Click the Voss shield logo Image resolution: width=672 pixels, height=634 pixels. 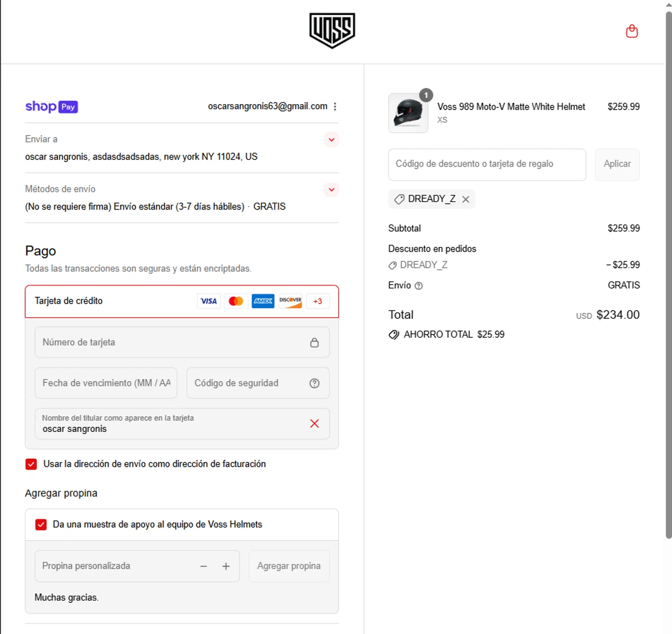coord(332,30)
